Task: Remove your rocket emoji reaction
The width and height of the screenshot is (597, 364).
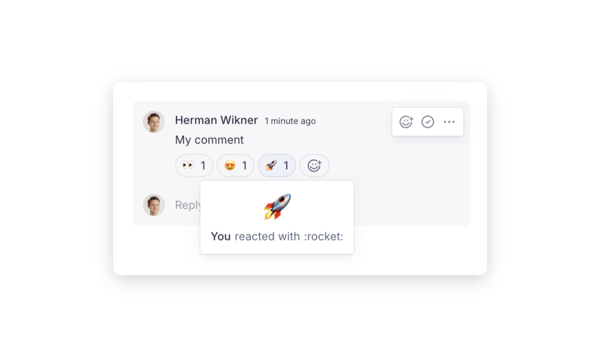Action: (x=277, y=166)
